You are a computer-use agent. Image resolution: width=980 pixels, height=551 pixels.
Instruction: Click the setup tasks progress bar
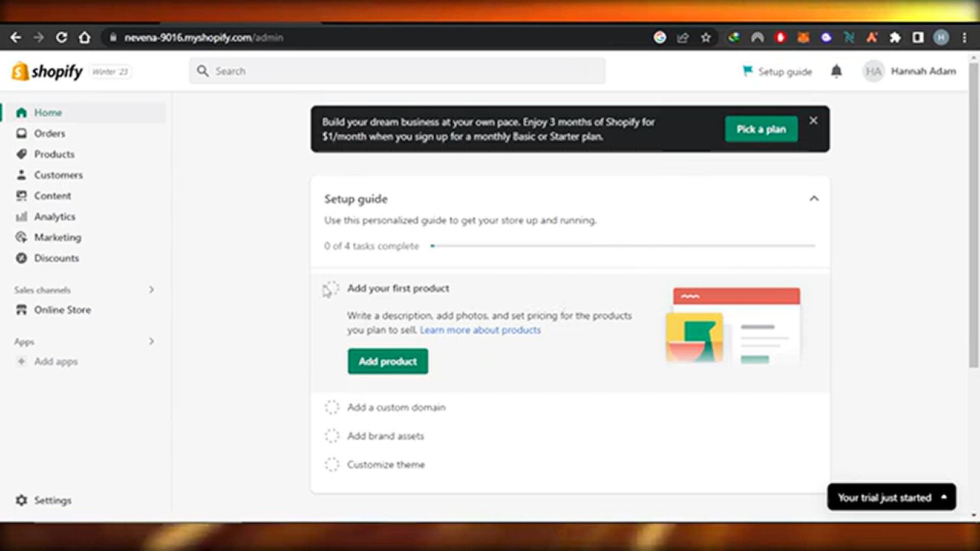623,246
